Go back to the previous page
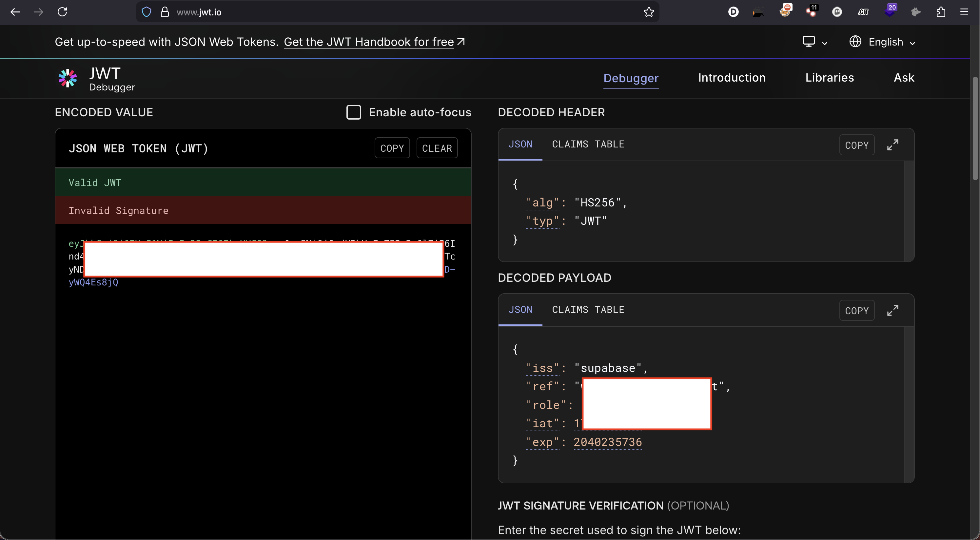The height and width of the screenshot is (540, 980). [15, 12]
